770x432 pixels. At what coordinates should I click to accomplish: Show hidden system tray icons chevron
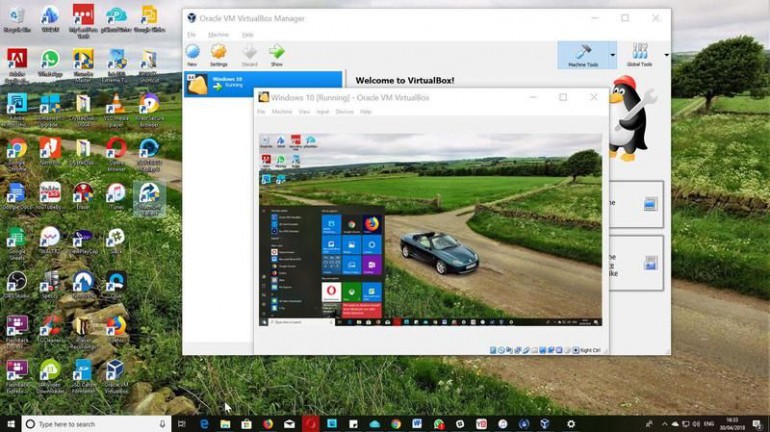point(665,424)
